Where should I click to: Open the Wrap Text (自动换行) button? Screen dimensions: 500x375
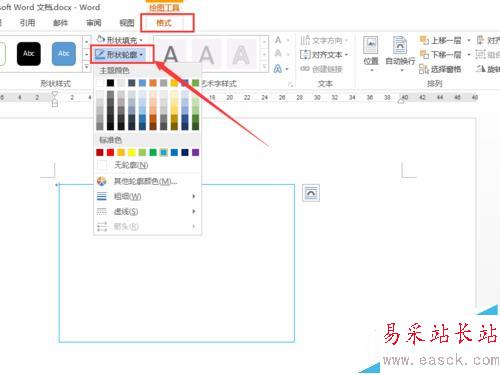coord(400,53)
